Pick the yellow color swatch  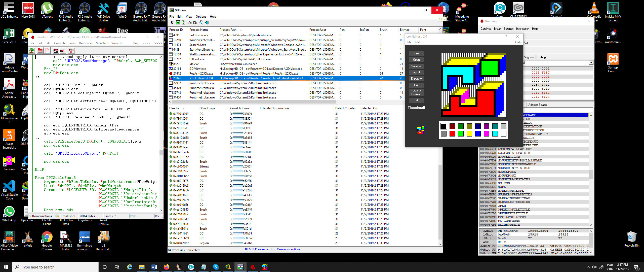click(469, 134)
